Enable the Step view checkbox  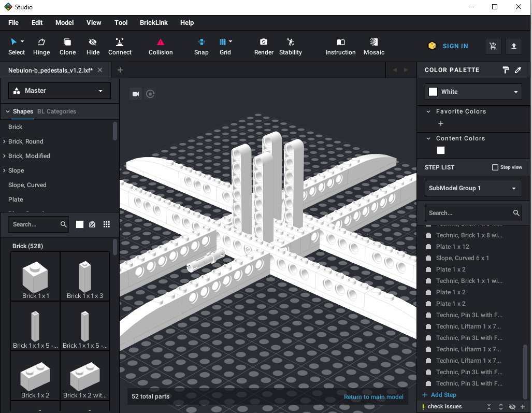[x=495, y=167]
